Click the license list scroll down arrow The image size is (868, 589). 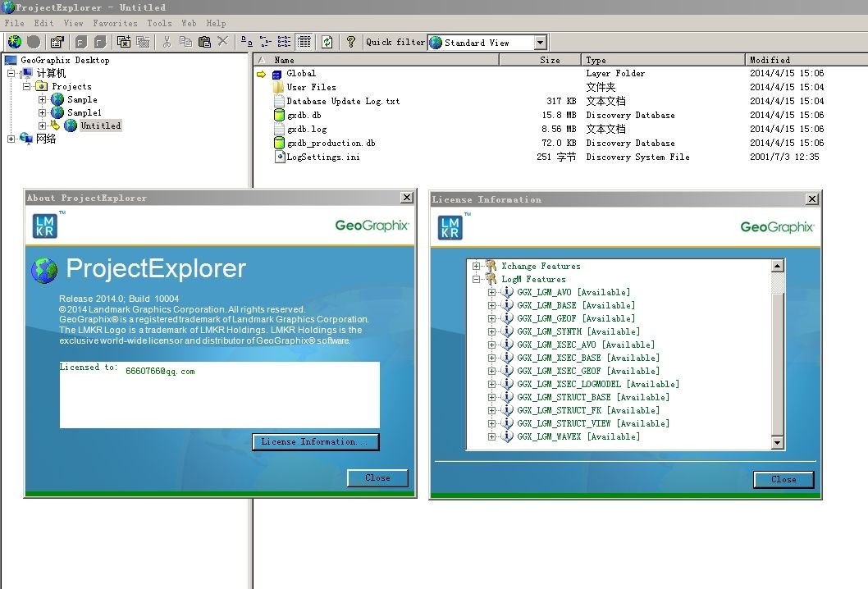(x=777, y=442)
